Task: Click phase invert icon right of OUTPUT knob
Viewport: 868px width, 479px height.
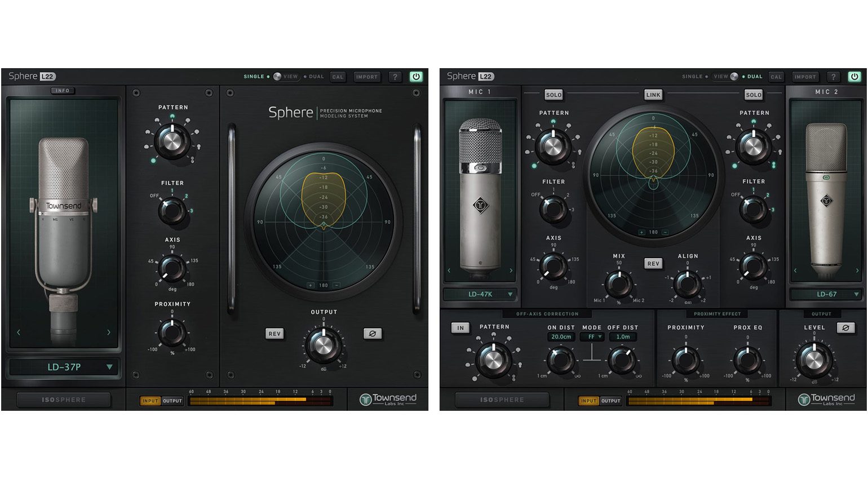Action: pyautogui.click(x=372, y=334)
